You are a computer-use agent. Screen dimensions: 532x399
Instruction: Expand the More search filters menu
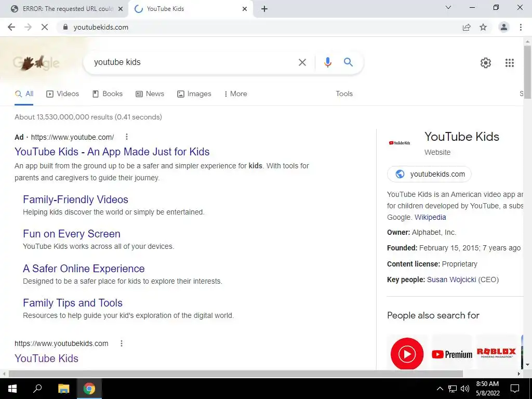[235, 94]
